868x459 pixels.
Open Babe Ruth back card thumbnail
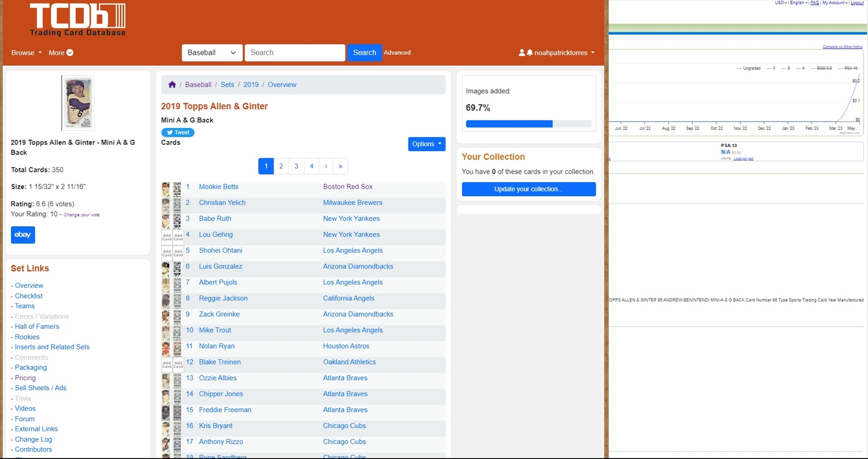pos(177,221)
